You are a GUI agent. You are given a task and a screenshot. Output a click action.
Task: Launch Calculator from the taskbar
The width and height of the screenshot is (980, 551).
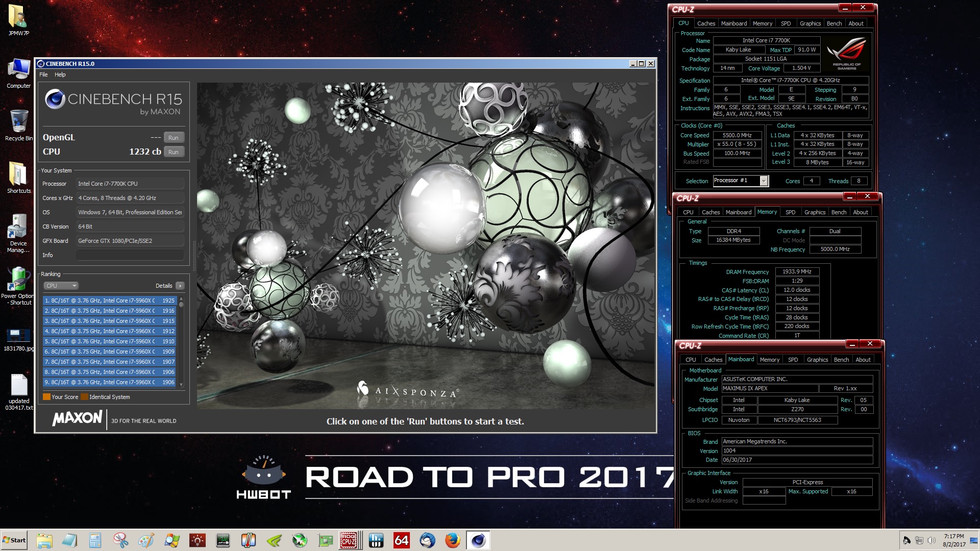95,540
